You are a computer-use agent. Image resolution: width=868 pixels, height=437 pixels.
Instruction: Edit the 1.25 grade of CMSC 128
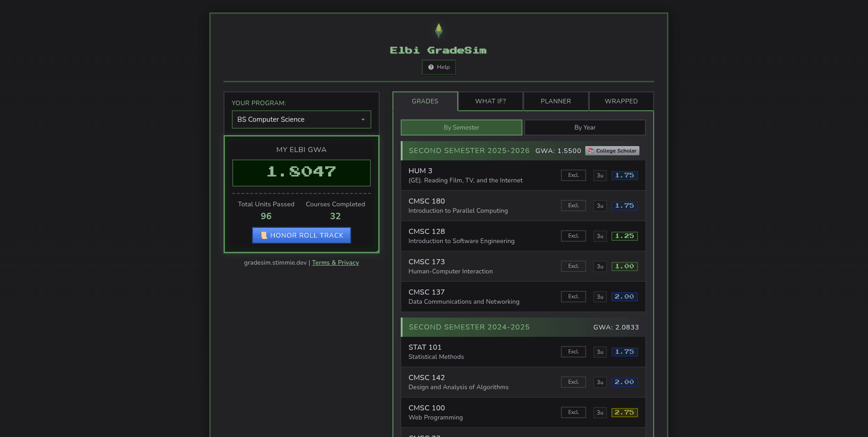coord(624,236)
